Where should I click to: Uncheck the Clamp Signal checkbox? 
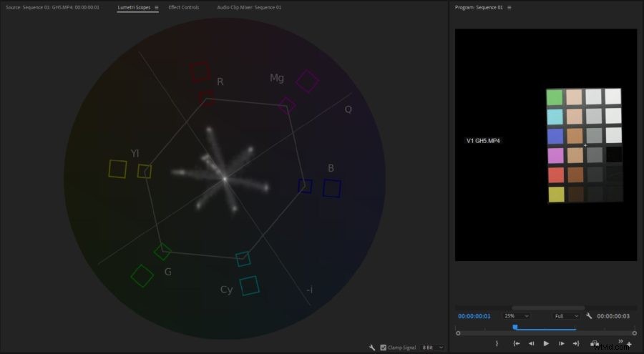coord(384,348)
